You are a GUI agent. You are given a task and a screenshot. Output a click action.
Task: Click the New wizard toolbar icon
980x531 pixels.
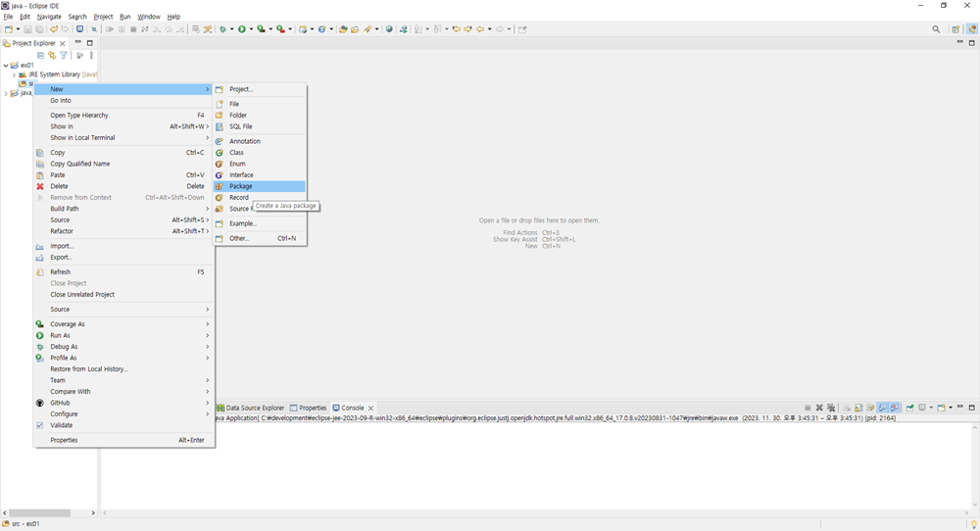tap(8, 29)
